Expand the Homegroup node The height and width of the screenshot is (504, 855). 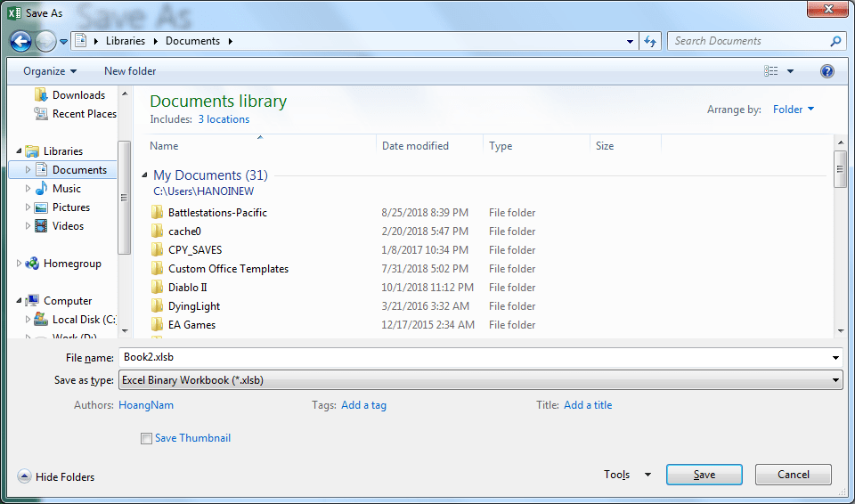pyautogui.click(x=19, y=264)
